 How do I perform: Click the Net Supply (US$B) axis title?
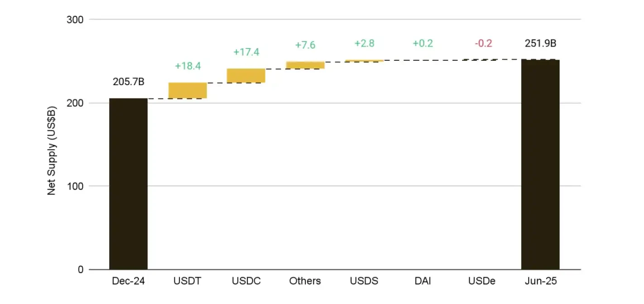coord(52,150)
